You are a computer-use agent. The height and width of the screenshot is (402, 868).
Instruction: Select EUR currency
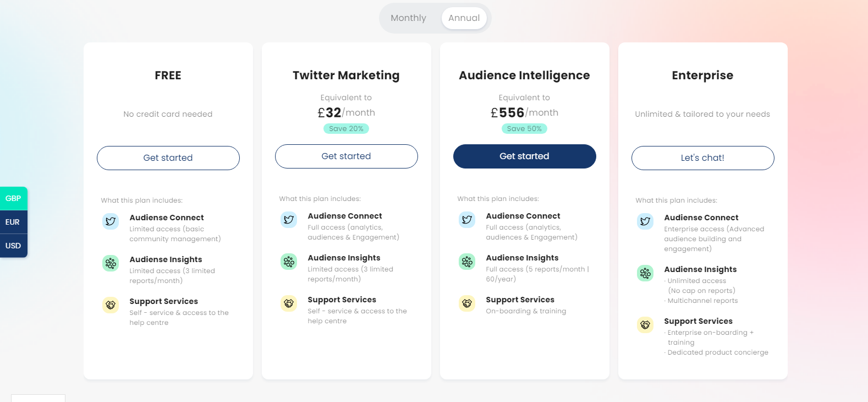[13, 222]
